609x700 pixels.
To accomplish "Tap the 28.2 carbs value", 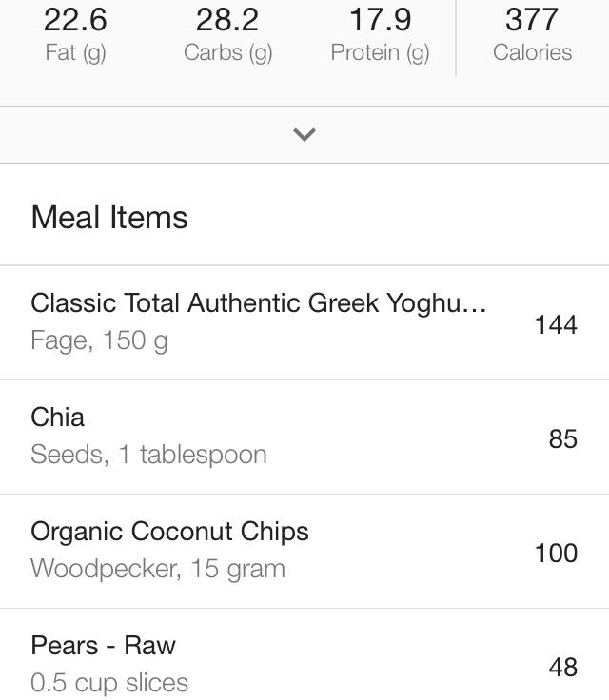I will pyautogui.click(x=227, y=19).
